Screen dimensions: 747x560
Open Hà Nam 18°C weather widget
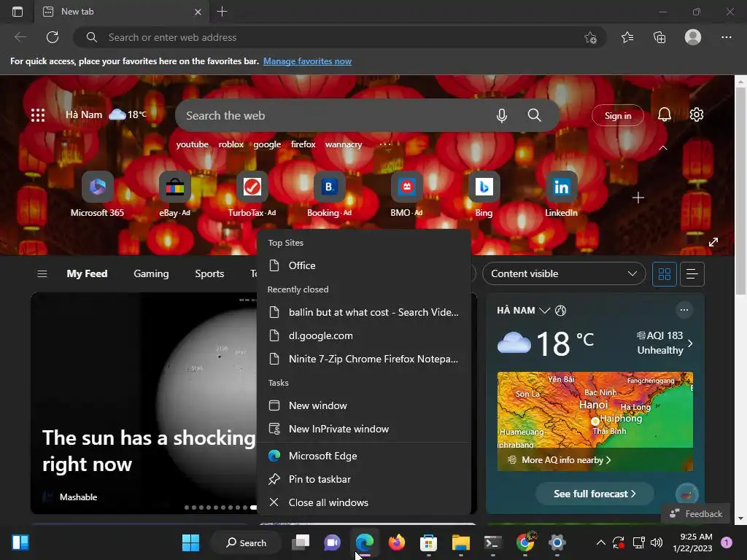pos(106,114)
